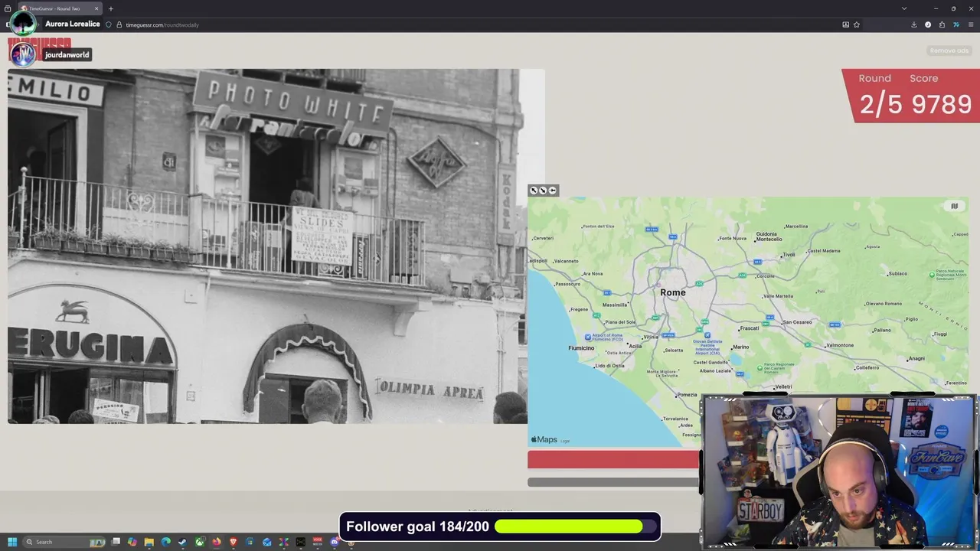Open Brave browser from the taskbar

tap(234, 542)
